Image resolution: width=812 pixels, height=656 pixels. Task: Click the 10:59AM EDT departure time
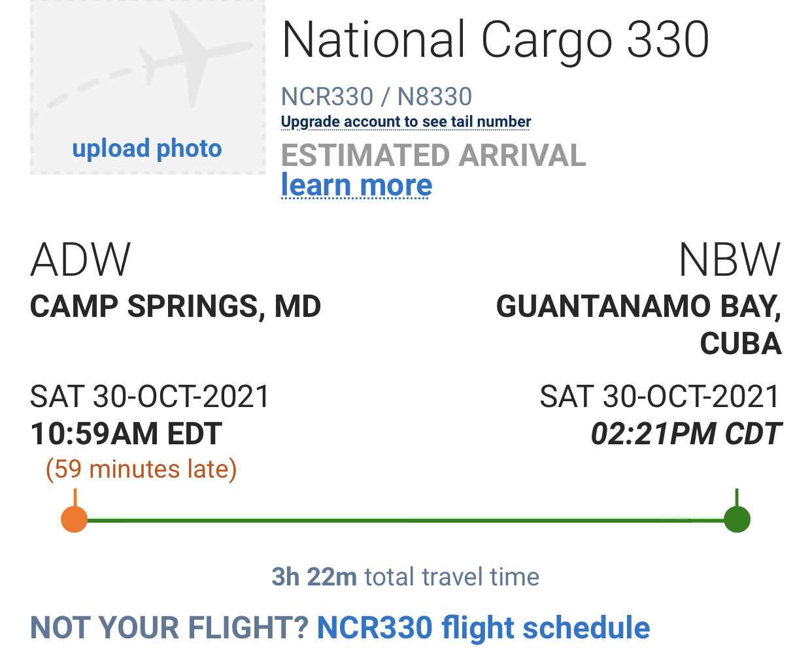tap(126, 434)
